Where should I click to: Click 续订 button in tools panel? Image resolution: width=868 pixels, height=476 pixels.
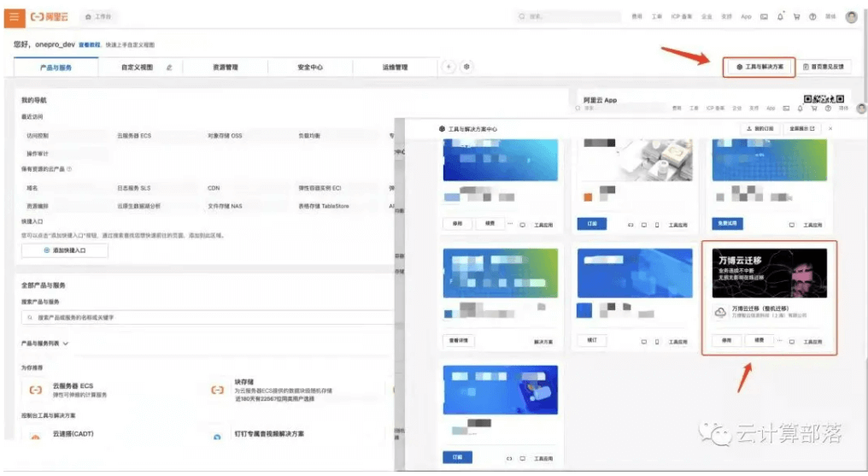tap(592, 340)
